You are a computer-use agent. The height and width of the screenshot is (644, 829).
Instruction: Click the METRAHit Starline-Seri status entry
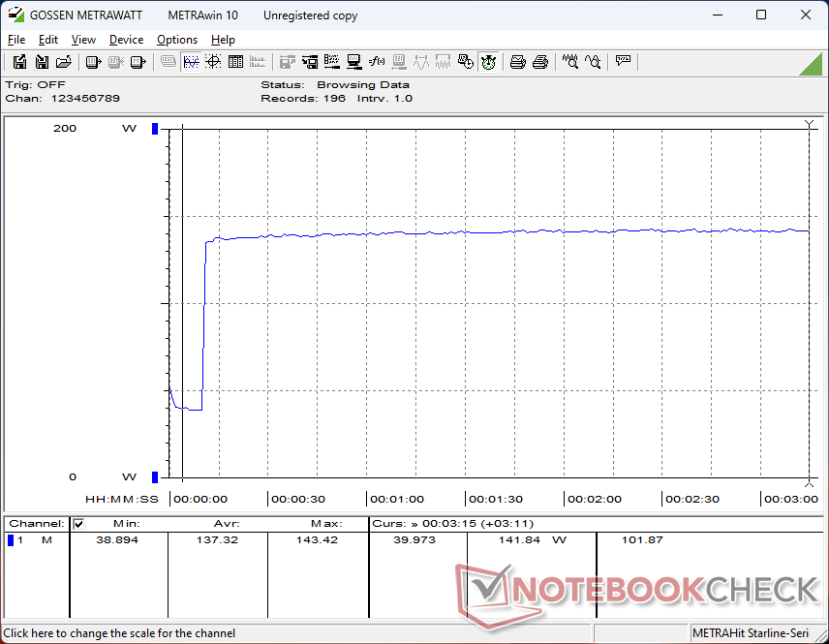coord(751,633)
